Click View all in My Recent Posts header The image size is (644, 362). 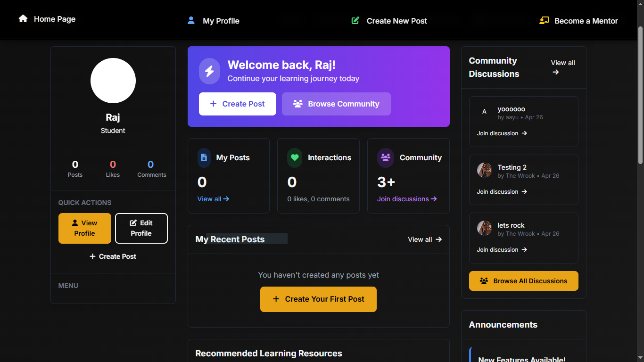pyautogui.click(x=425, y=239)
